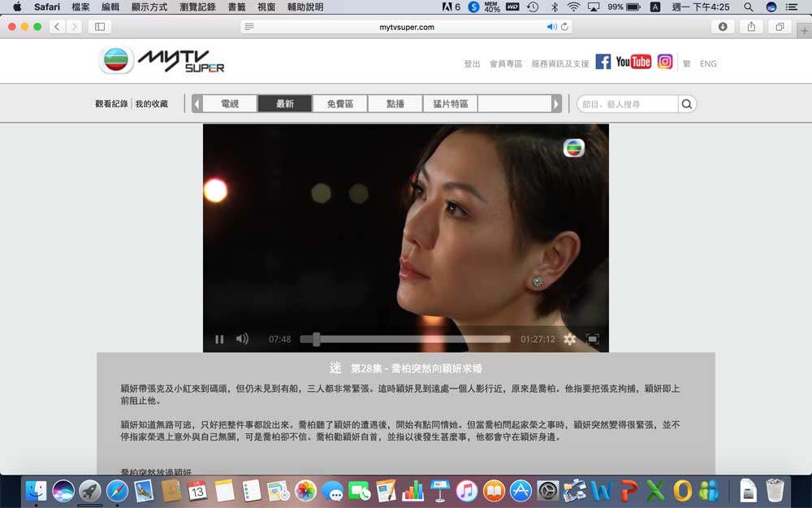Open 我的收藏 favorites link
812x508 pixels.
pyautogui.click(x=152, y=104)
